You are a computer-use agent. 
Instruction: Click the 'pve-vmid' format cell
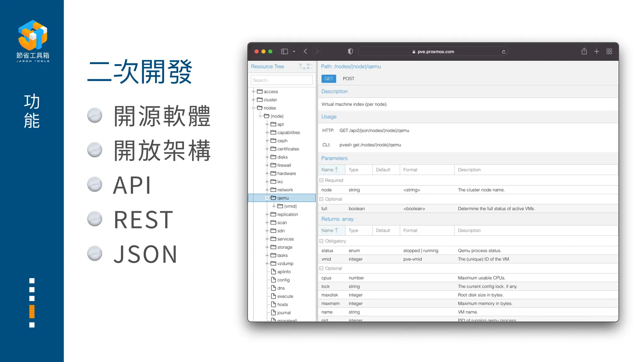(413, 259)
